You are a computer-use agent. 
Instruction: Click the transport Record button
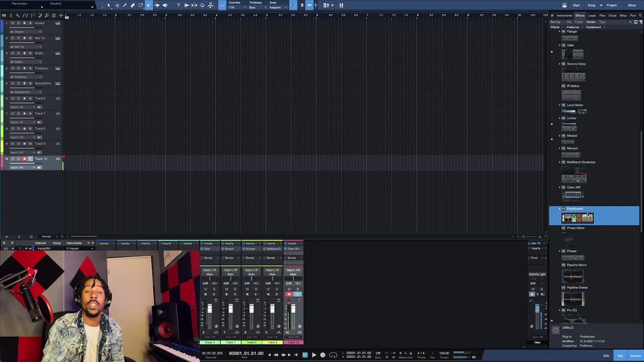pos(323,355)
